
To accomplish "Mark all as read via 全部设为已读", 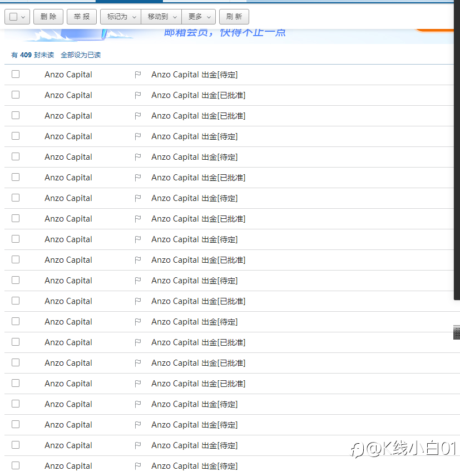I will click(81, 55).
